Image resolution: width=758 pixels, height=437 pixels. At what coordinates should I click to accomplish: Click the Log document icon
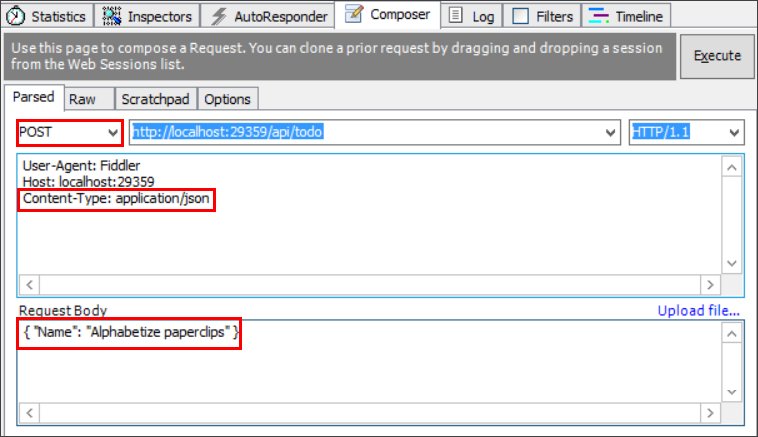(455, 15)
